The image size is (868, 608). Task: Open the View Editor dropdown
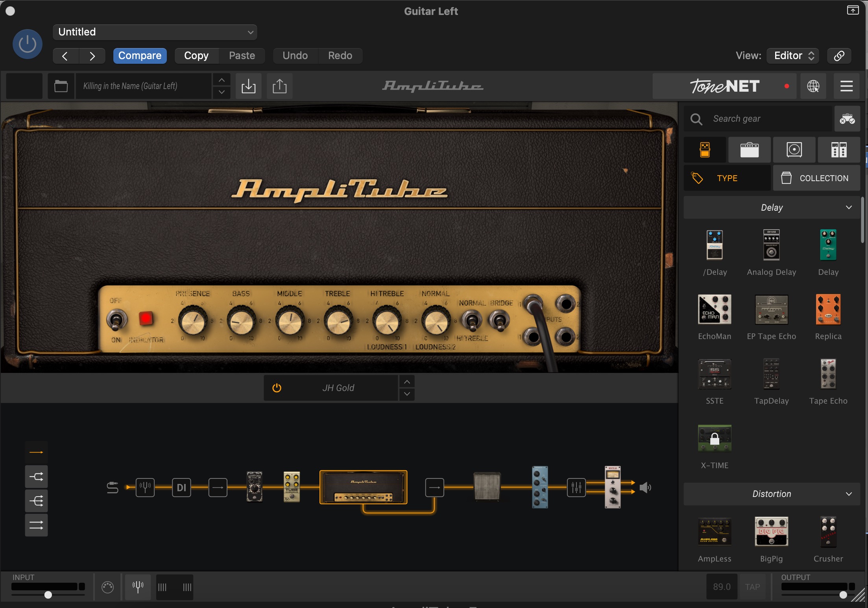tap(793, 56)
